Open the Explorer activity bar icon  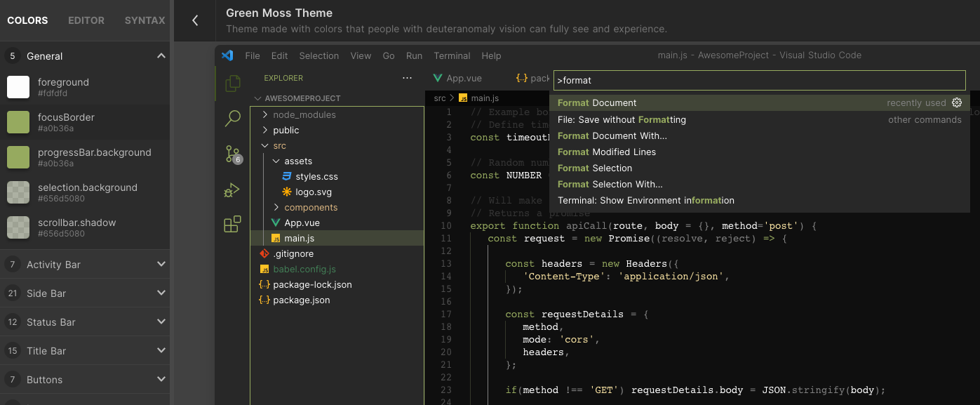click(232, 84)
